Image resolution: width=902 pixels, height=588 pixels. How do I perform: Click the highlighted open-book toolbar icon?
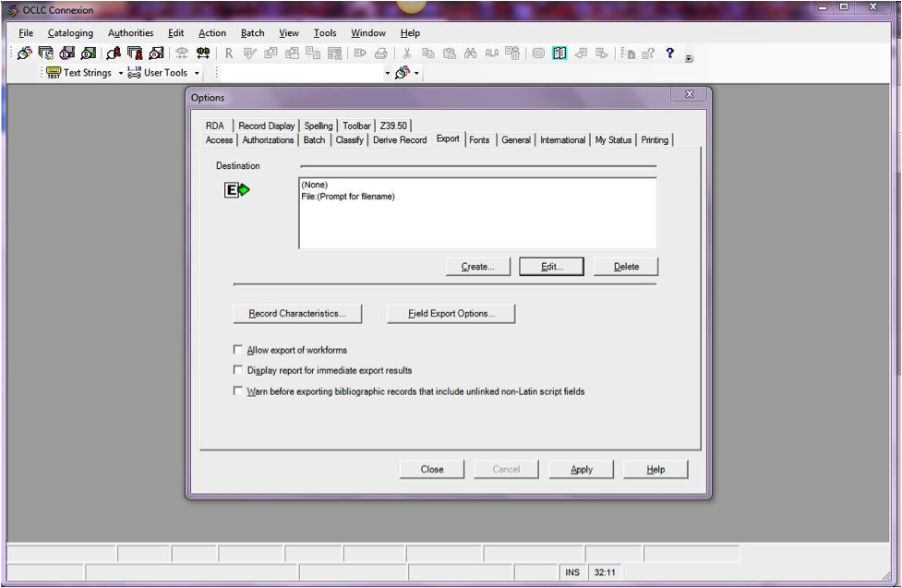click(559, 54)
